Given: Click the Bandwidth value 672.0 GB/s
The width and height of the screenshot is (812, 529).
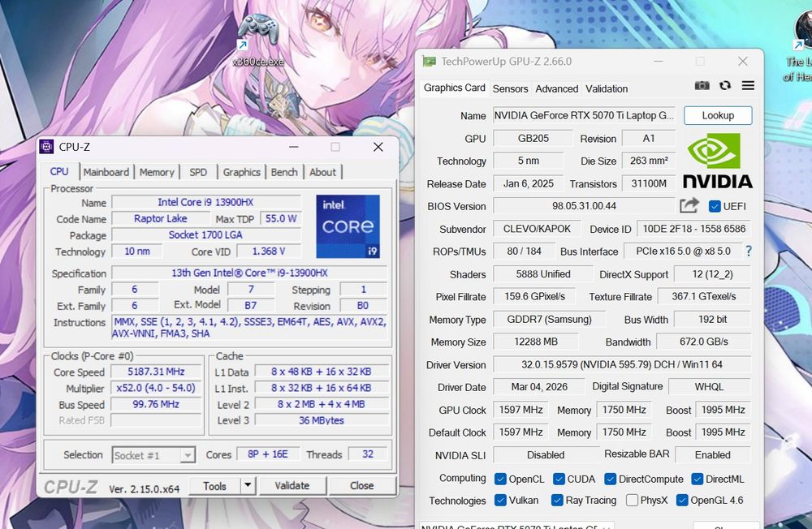Looking at the screenshot, I should point(704,342).
